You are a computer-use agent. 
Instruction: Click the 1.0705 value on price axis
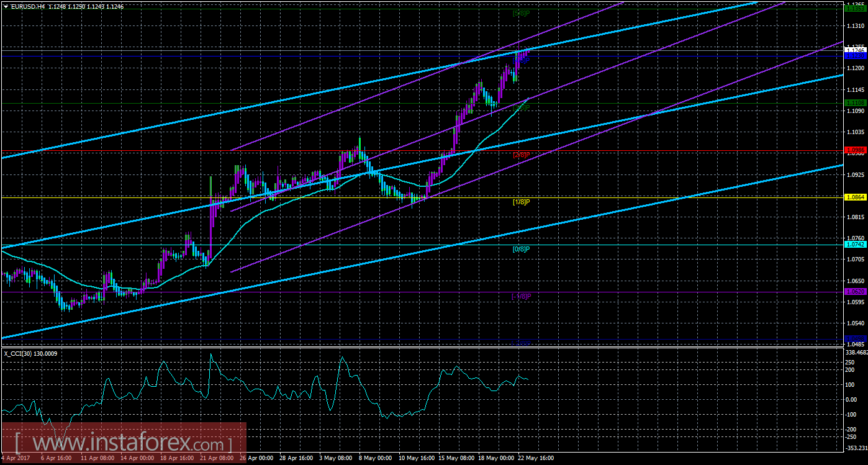coord(855,260)
